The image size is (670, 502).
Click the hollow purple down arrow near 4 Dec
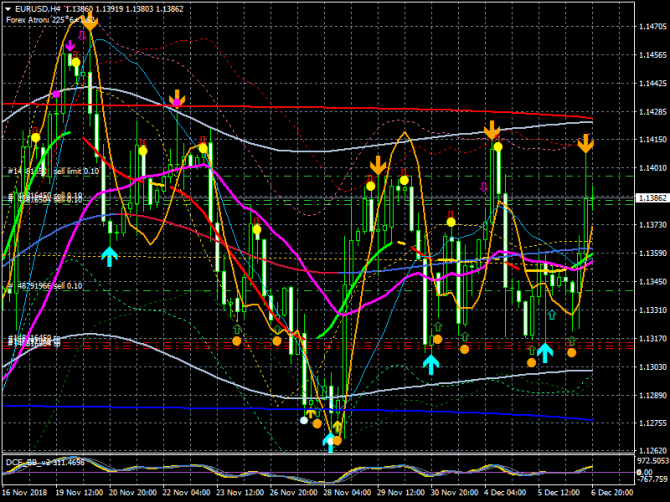[484, 187]
